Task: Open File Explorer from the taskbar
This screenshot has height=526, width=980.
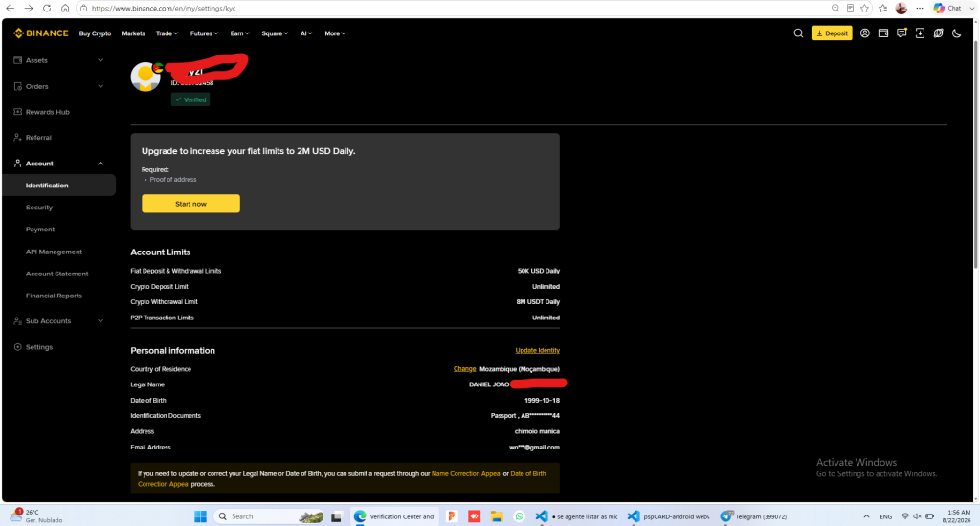Action: [x=497, y=516]
